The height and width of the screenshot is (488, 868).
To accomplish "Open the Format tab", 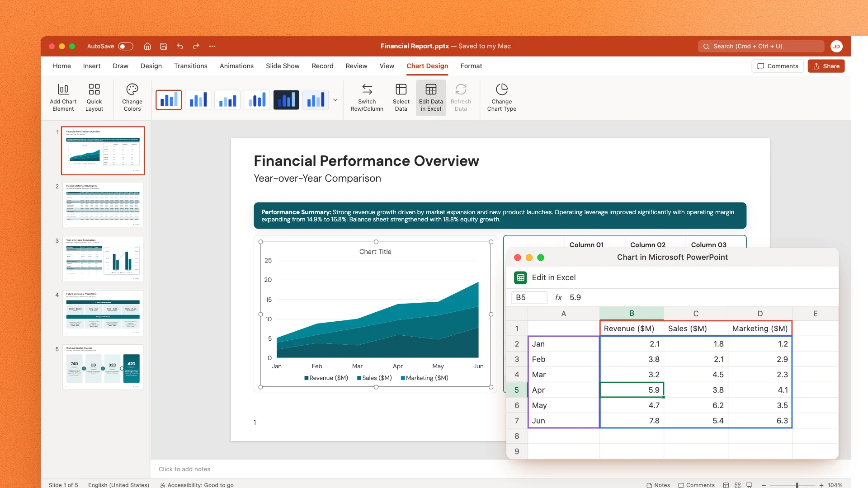I will point(471,66).
